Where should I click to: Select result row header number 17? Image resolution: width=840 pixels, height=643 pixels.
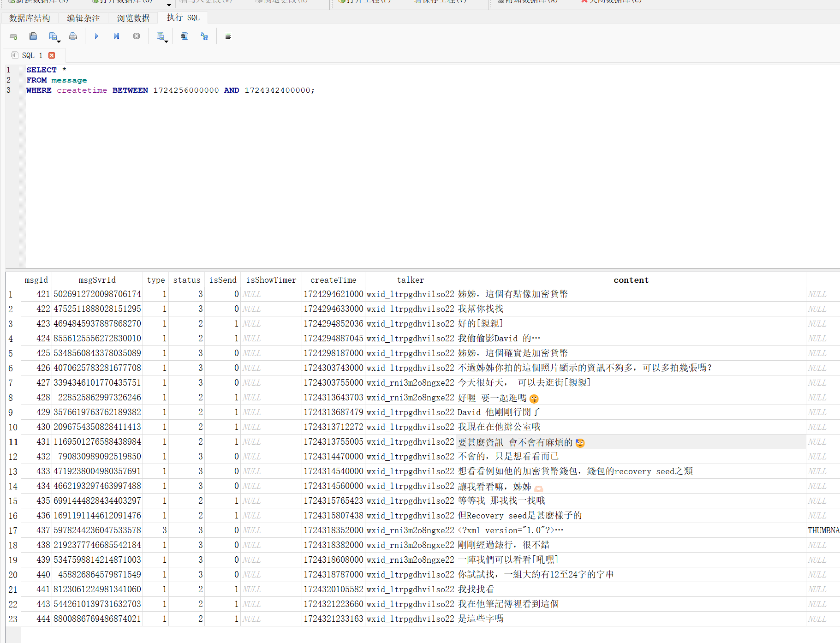pyautogui.click(x=13, y=530)
